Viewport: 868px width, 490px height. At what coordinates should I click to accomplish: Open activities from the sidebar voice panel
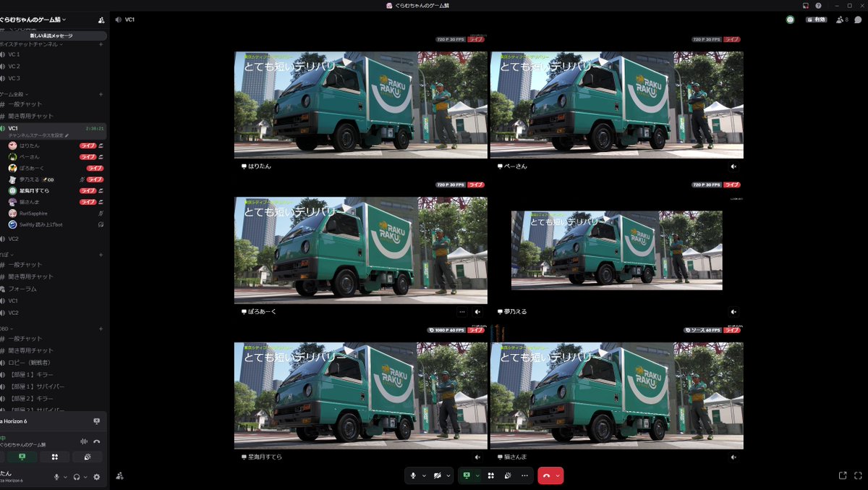coord(55,457)
